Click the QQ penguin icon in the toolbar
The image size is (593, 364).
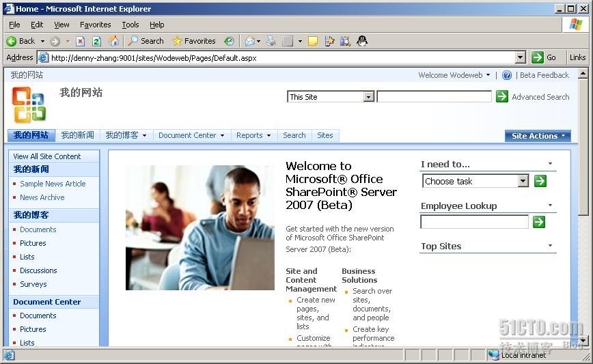click(362, 41)
